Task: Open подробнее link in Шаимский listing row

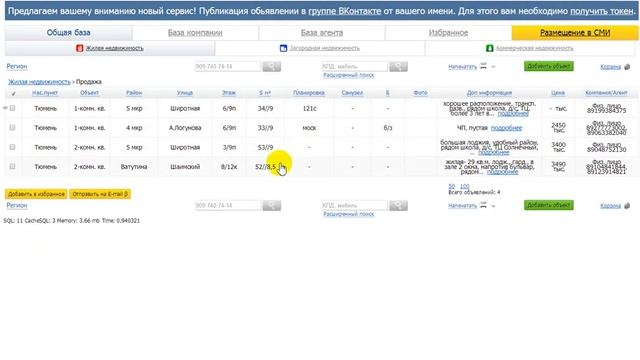Action: pos(502,172)
